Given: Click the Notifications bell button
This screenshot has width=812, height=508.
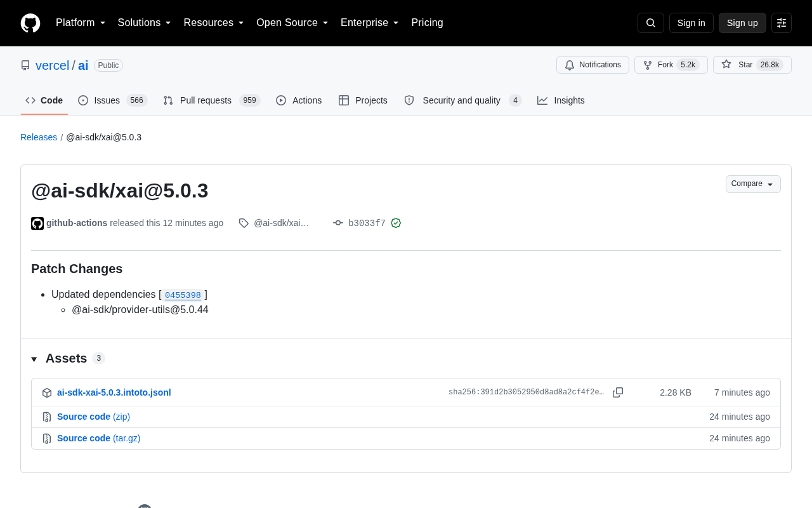Looking at the screenshot, I should point(593,65).
